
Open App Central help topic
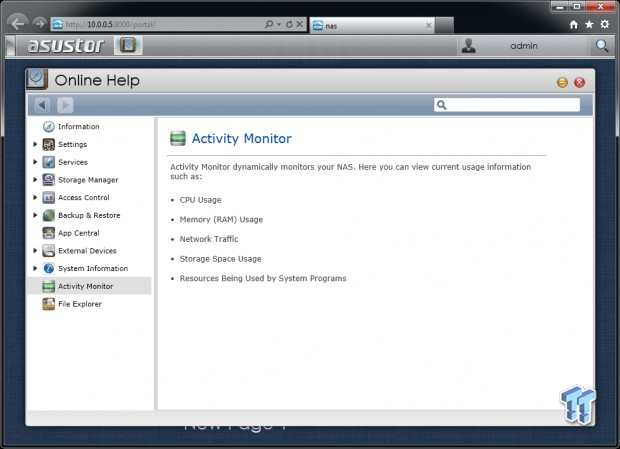(x=79, y=233)
